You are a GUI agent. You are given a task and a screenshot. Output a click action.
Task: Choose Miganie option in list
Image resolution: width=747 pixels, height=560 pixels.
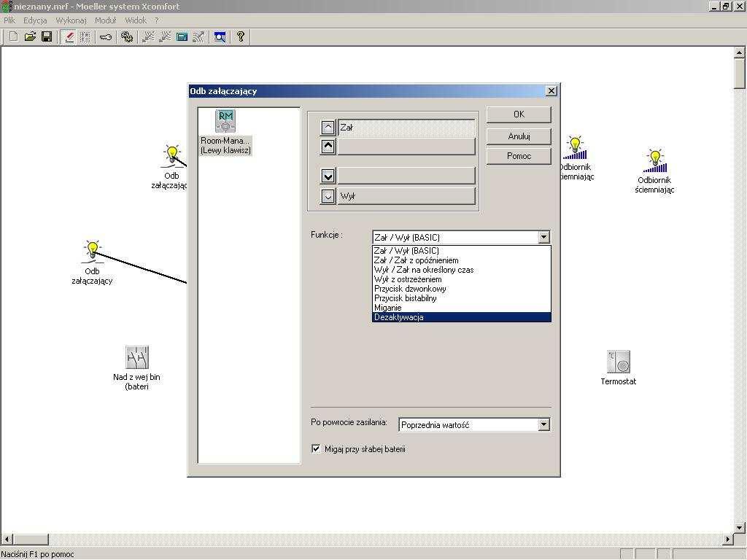461,308
